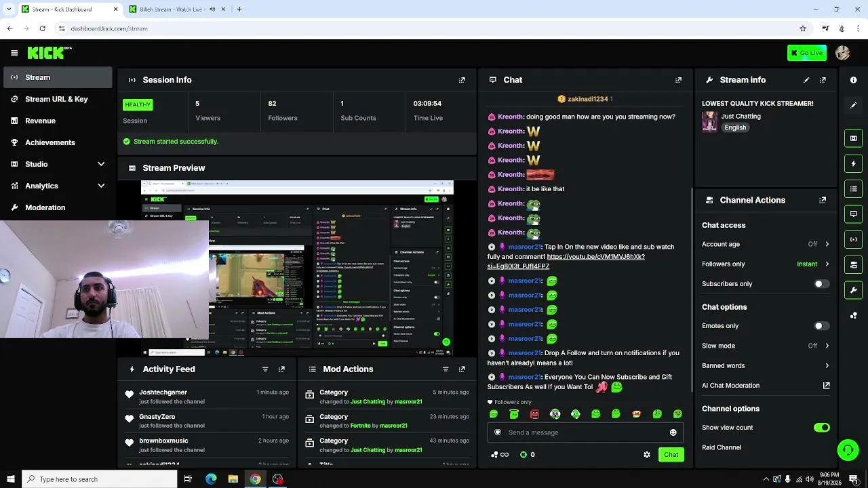Go to Stream URL & Key
This screenshot has width=868, height=488.
57,99
